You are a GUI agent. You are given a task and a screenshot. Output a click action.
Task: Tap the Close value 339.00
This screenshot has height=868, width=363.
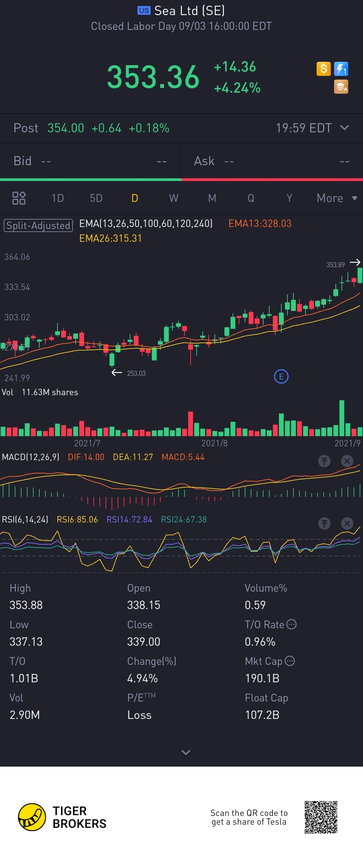144,641
